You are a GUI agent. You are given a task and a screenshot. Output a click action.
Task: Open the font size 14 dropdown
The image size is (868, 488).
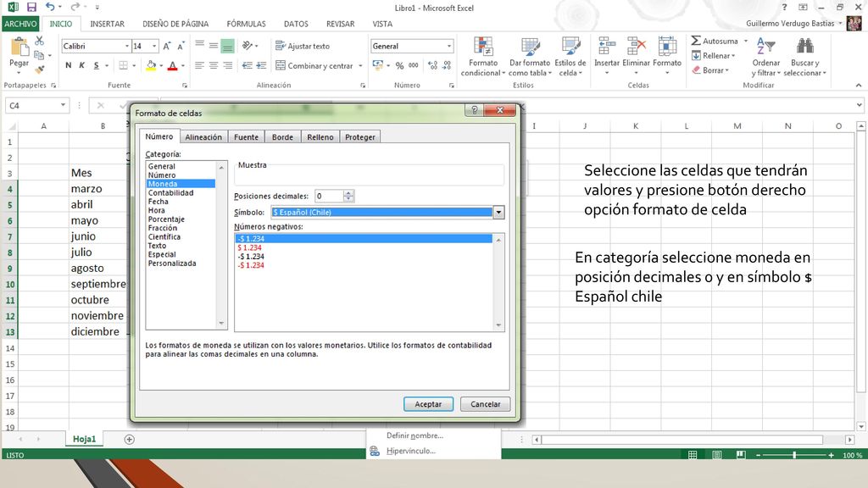tap(154, 47)
